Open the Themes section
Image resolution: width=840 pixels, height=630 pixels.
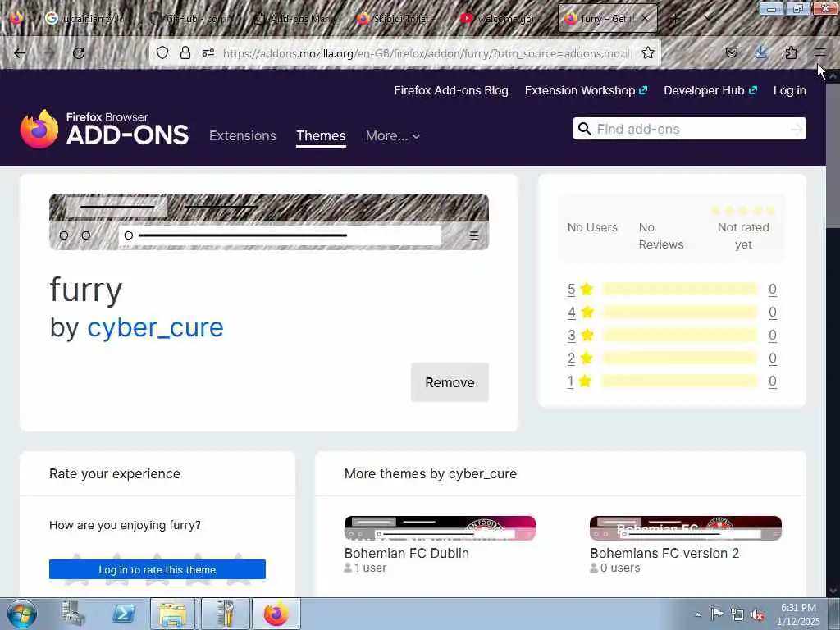[x=321, y=135]
